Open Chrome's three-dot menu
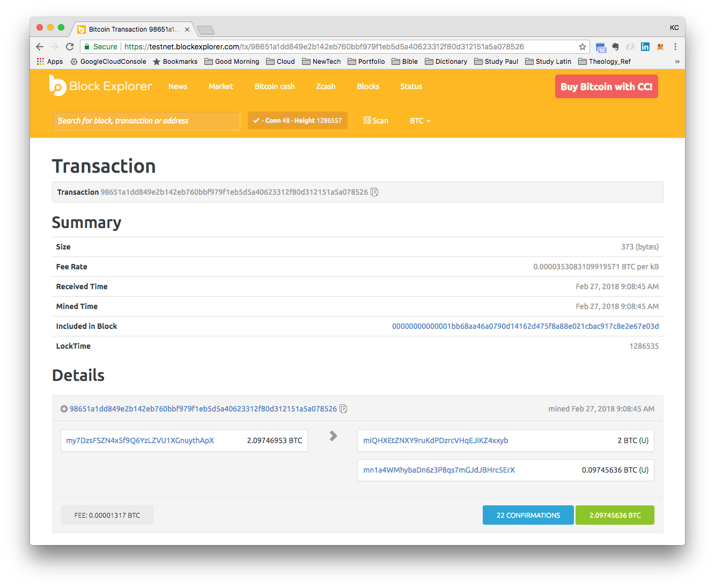The height and width of the screenshot is (588, 715). tap(675, 47)
